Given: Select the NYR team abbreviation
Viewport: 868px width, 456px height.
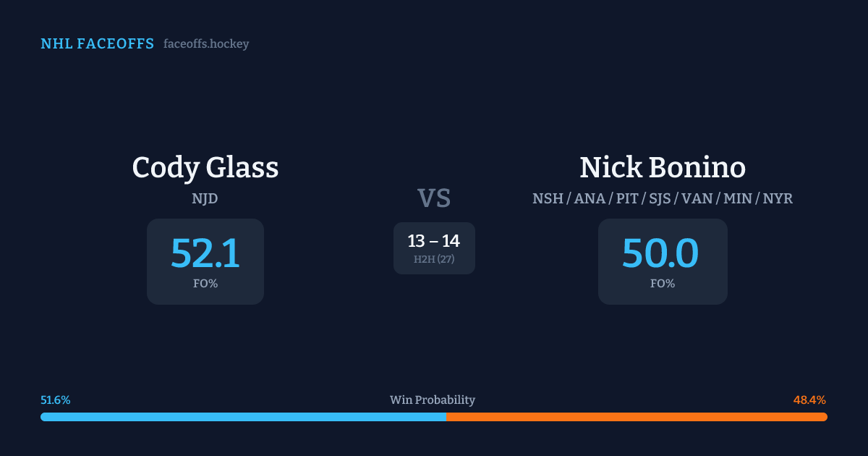Looking at the screenshot, I should pos(778,198).
